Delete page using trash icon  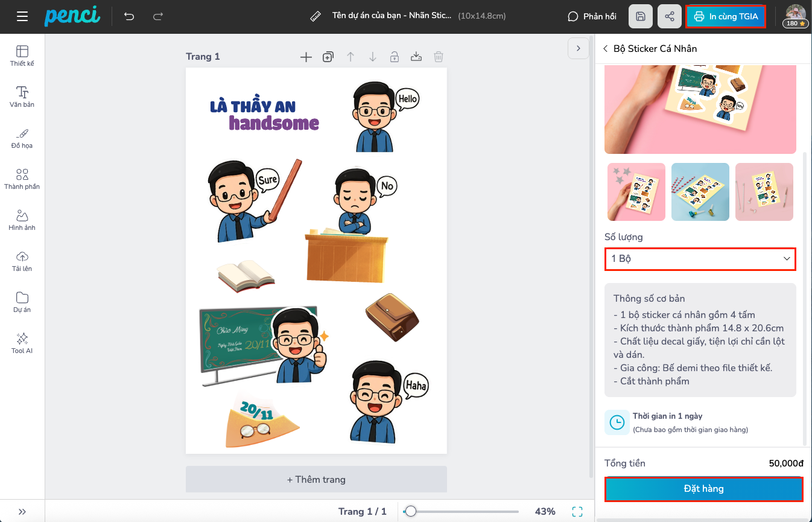(439, 57)
